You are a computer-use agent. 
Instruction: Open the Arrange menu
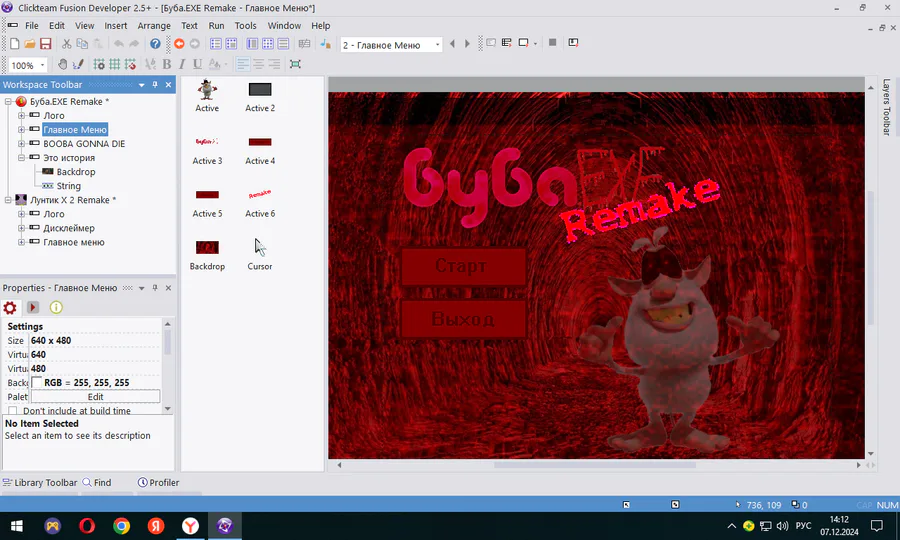tap(154, 26)
